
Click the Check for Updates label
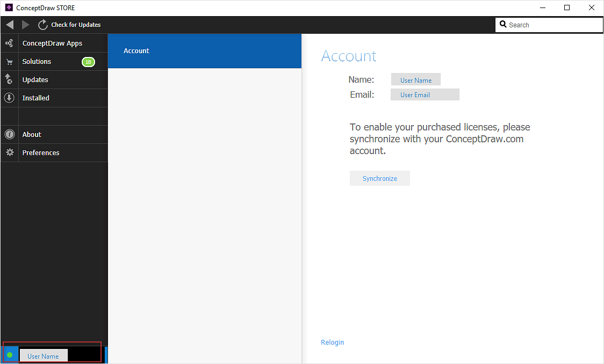pos(76,25)
